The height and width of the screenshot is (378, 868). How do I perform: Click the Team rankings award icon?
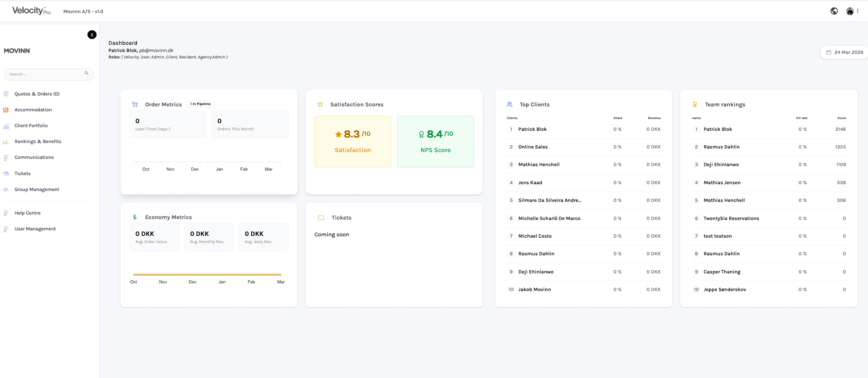pyautogui.click(x=695, y=104)
